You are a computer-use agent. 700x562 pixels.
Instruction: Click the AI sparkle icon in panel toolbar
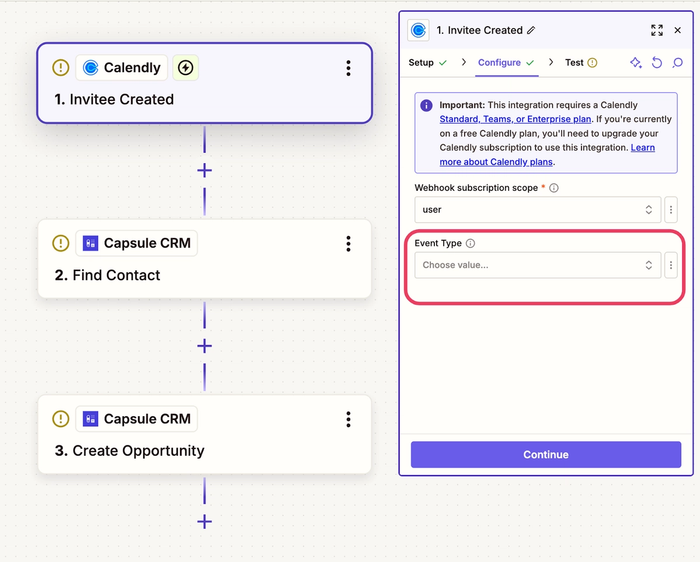(636, 62)
